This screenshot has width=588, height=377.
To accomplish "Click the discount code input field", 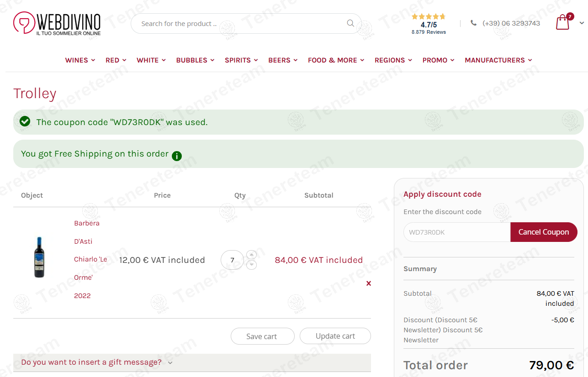I will click(x=457, y=232).
